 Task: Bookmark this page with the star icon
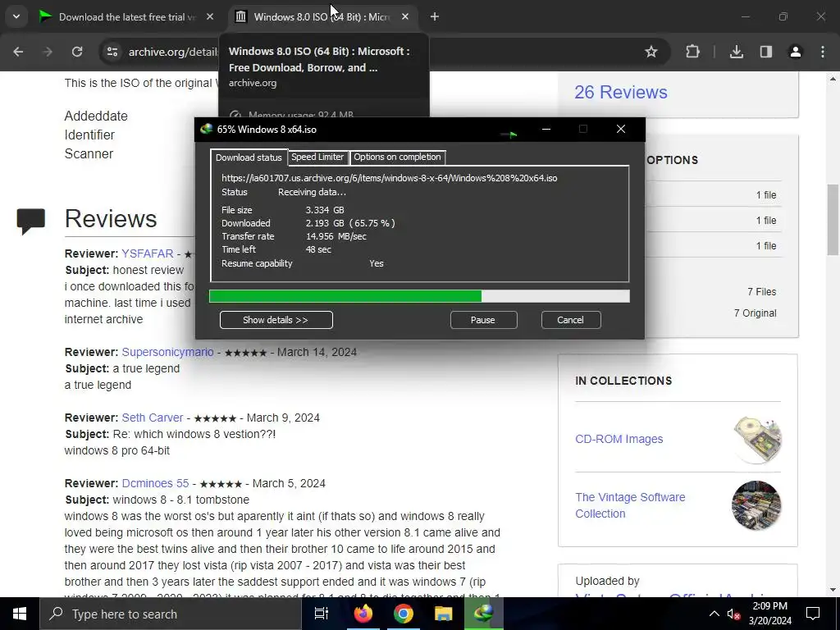pos(651,52)
